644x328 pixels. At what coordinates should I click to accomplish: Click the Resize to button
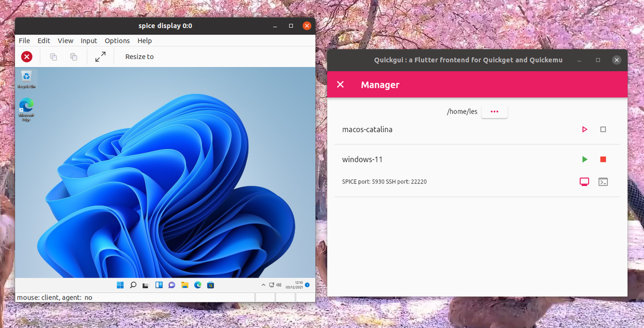click(x=138, y=56)
